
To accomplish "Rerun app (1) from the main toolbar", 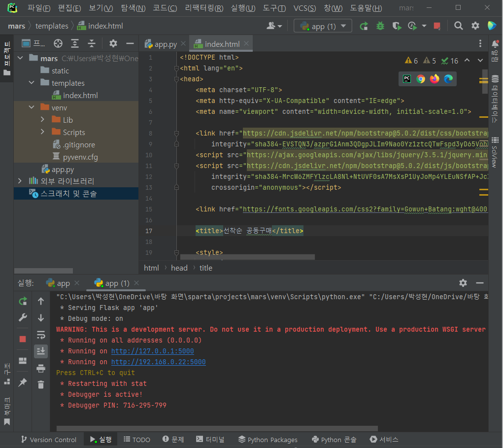I will coord(364,26).
